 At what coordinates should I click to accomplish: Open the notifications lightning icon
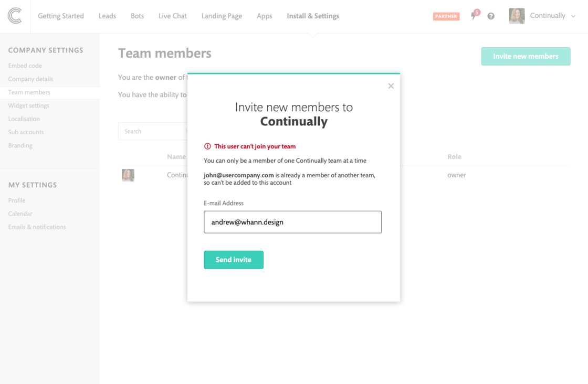point(474,16)
